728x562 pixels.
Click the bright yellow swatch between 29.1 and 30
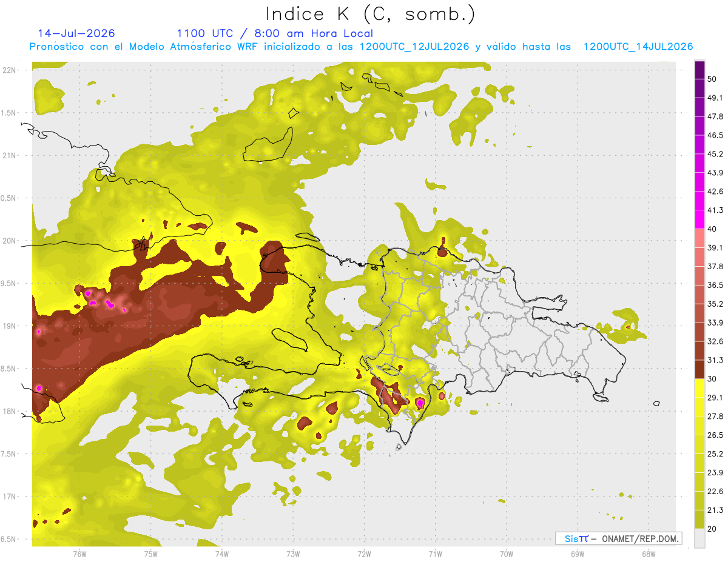pyautogui.click(x=699, y=388)
